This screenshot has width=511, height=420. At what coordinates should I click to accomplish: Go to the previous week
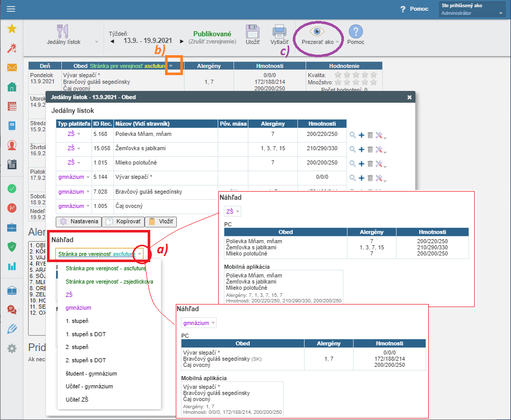[112, 41]
